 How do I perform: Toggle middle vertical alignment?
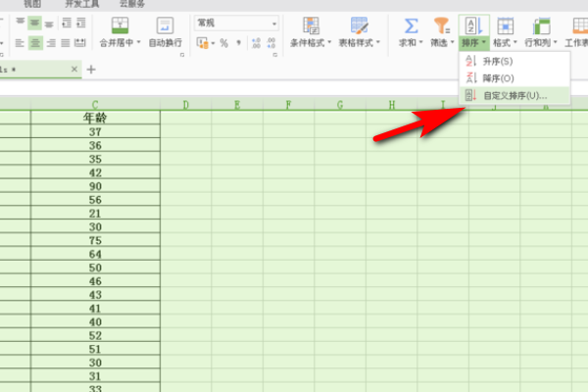click(x=34, y=23)
